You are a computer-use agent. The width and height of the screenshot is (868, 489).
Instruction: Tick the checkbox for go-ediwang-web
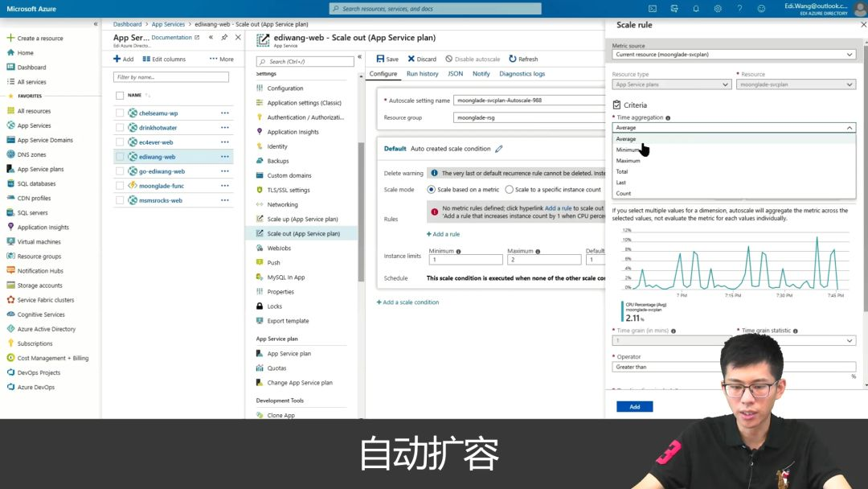[x=120, y=171]
